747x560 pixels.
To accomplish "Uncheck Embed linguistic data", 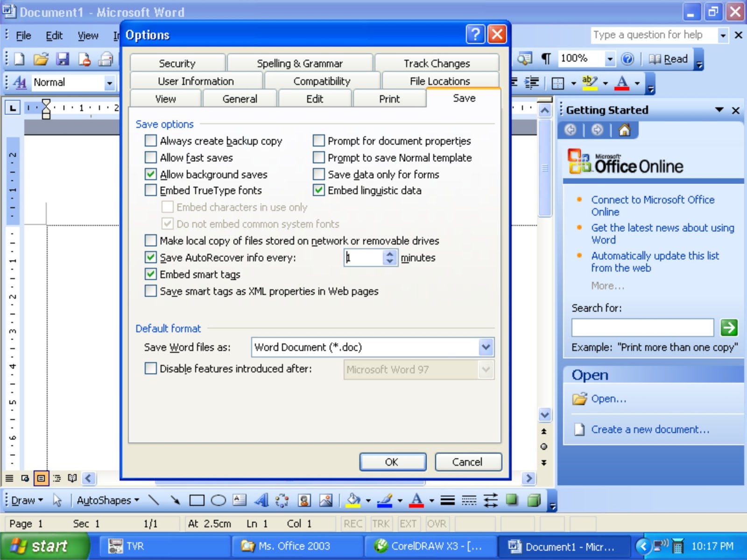I will pos(319,190).
